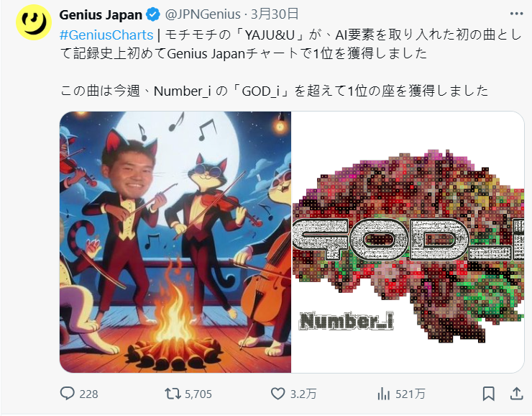The width and height of the screenshot is (532, 416).
Task: Bookmark this post
Action: coord(489,394)
